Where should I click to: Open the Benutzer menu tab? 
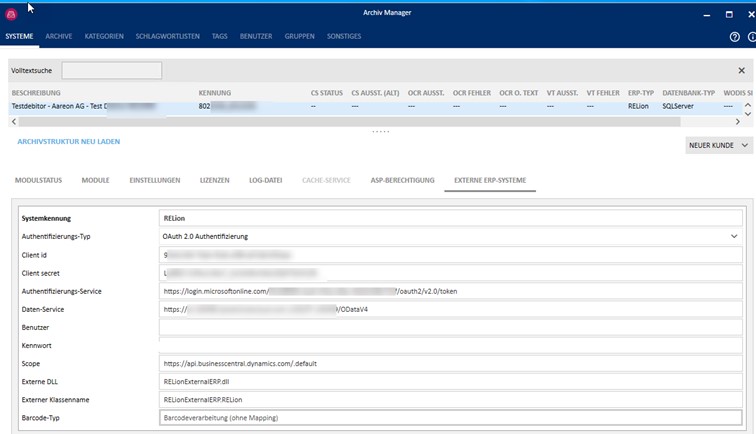[x=256, y=36]
